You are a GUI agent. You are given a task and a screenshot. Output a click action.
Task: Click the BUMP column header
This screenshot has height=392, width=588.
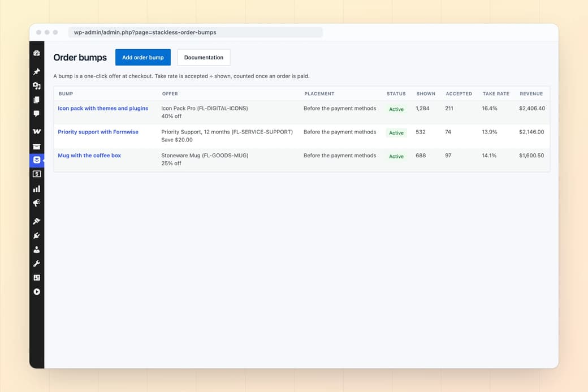(66, 94)
